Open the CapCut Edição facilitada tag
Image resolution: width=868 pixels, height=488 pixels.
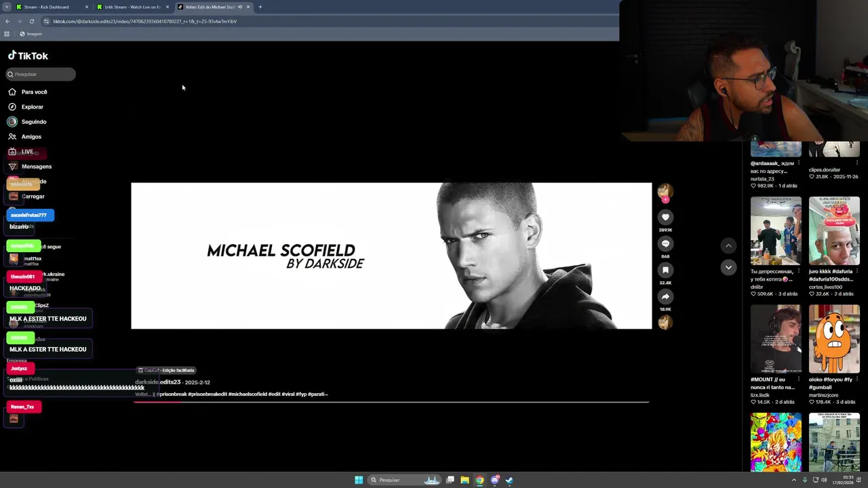click(x=166, y=370)
